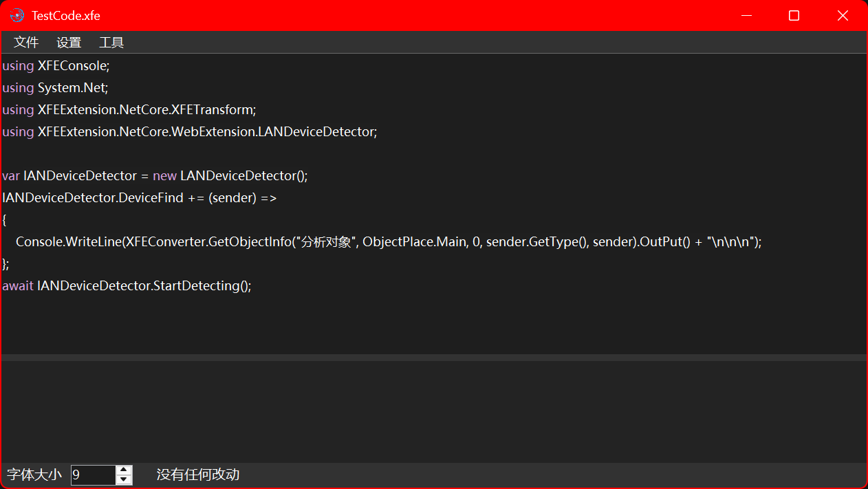Viewport: 868px width, 489px height.
Task: Click the new LANDeviceDetector constructor text
Action: (x=229, y=175)
